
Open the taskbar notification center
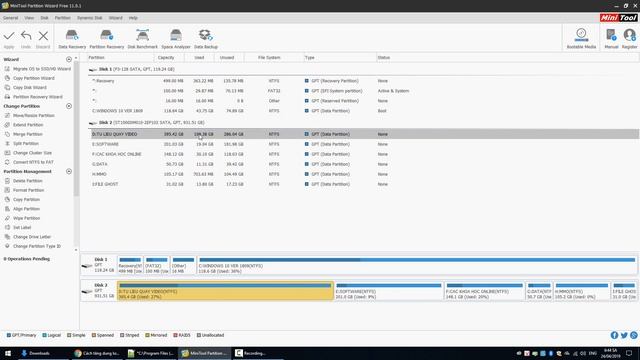pyautogui.click(x=629, y=353)
